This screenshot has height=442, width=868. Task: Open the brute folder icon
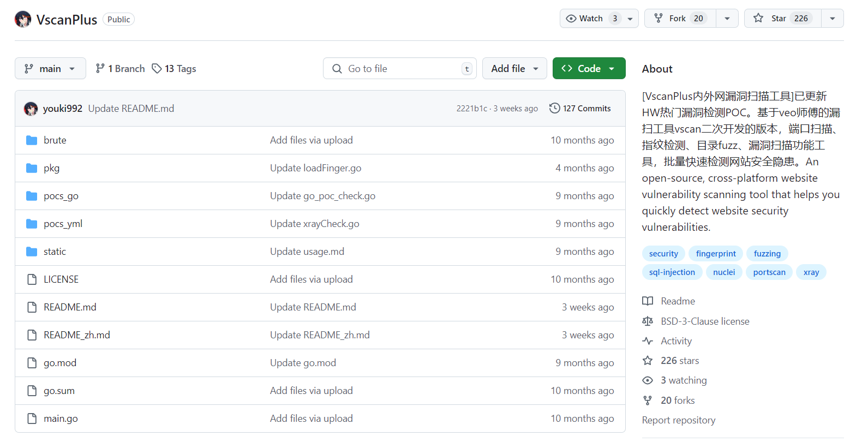[32, 140]
